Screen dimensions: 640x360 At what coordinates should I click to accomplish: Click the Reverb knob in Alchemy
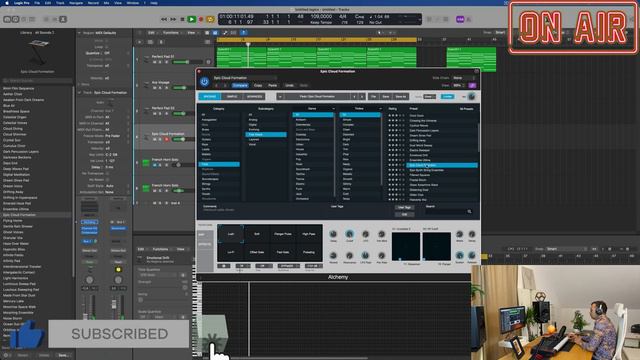tap(333, 256)
